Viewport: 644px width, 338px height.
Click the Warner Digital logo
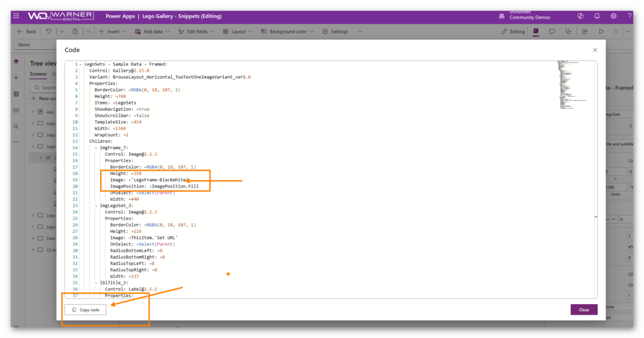click(x=61, y=16)
